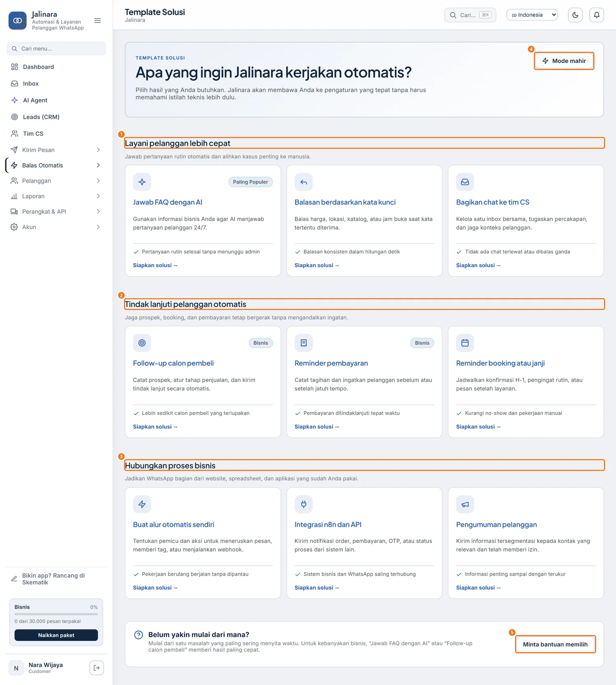The width and height of the screenshot is (616, 685).
Task: Click the help question-mark icon near Belum yakin
Action: coord(139,635)
